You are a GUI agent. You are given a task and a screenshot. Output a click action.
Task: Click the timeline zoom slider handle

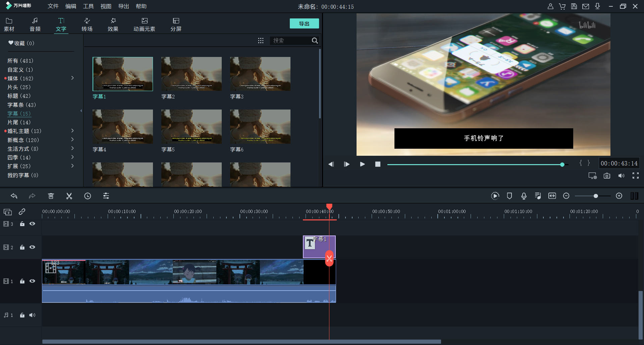[x=596, y=196]
